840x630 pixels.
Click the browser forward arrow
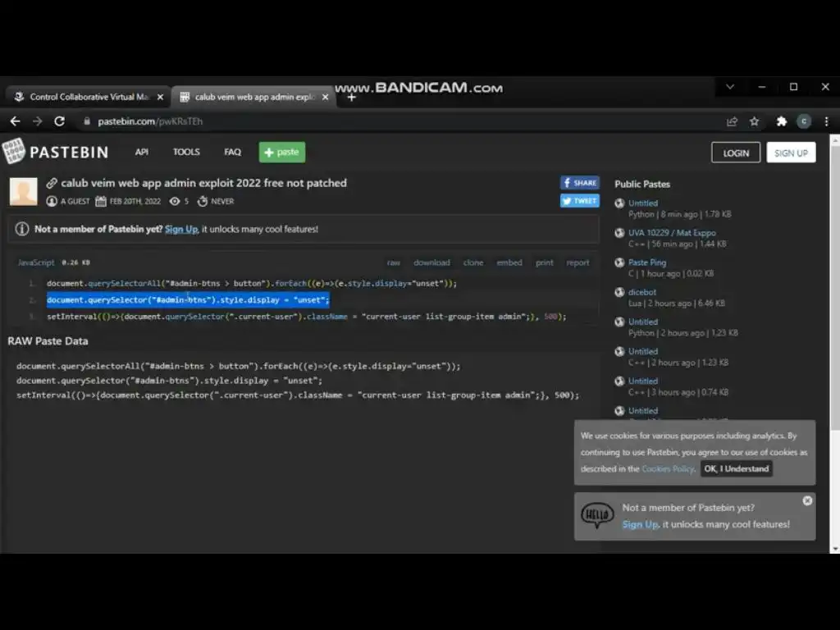click(37, 121)
